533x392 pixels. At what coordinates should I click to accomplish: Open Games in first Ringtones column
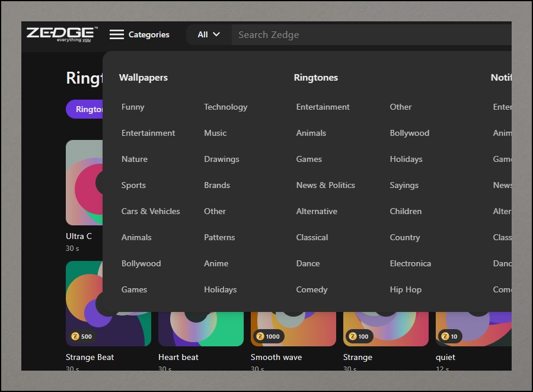click(x=309, y=159)
